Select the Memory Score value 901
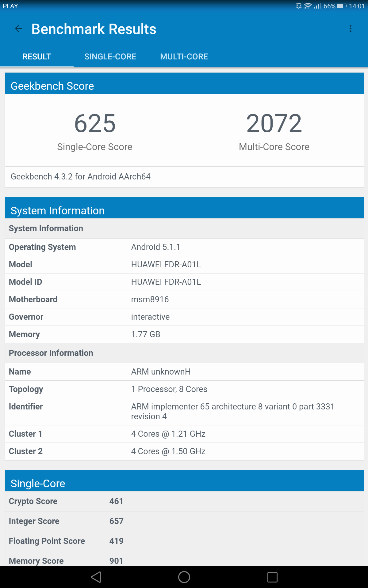This screenshot has width=368, height=588. 116,561
